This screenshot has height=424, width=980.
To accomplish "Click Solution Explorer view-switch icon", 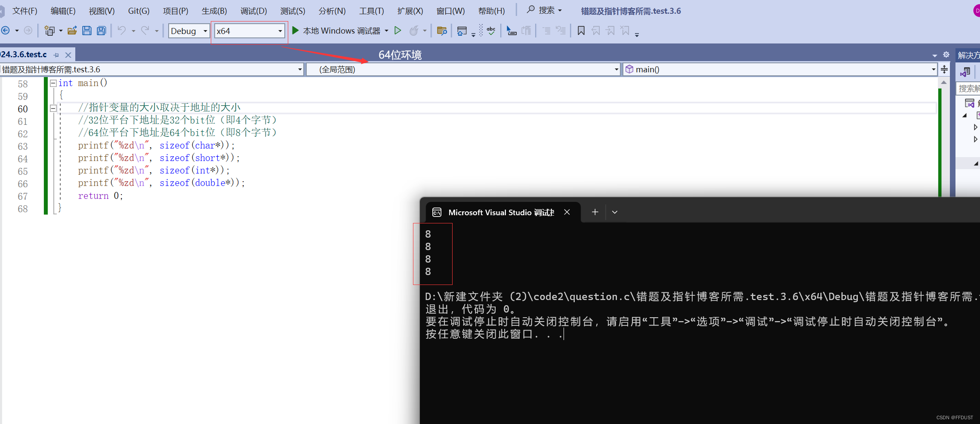I will pos(965,72).
